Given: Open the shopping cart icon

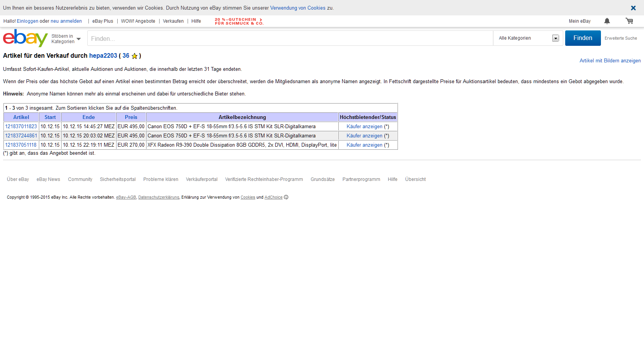Looking at the screenshot, I should point(629,21).
